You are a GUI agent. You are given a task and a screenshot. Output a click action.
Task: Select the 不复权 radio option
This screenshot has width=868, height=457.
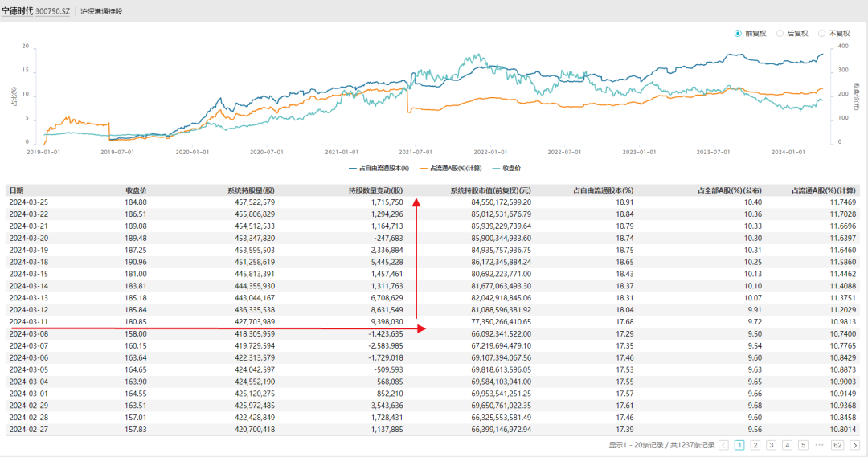pyautogui.click(x=833, y=34)
